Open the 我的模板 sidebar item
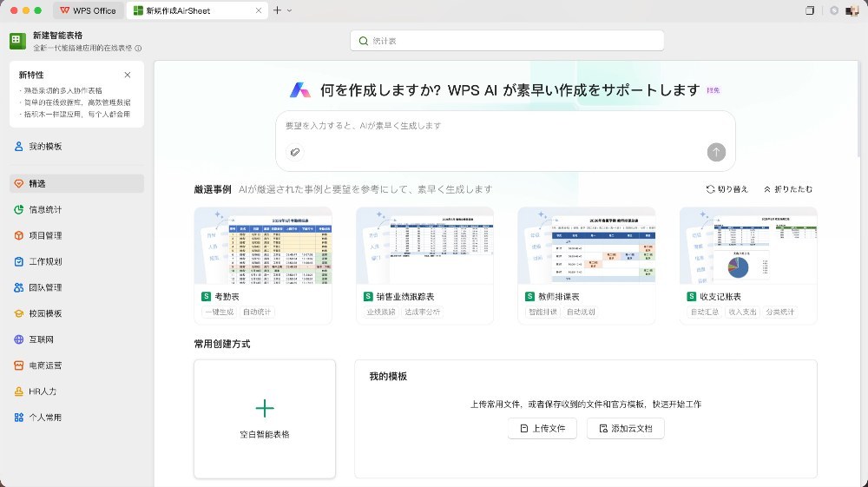 76,147
